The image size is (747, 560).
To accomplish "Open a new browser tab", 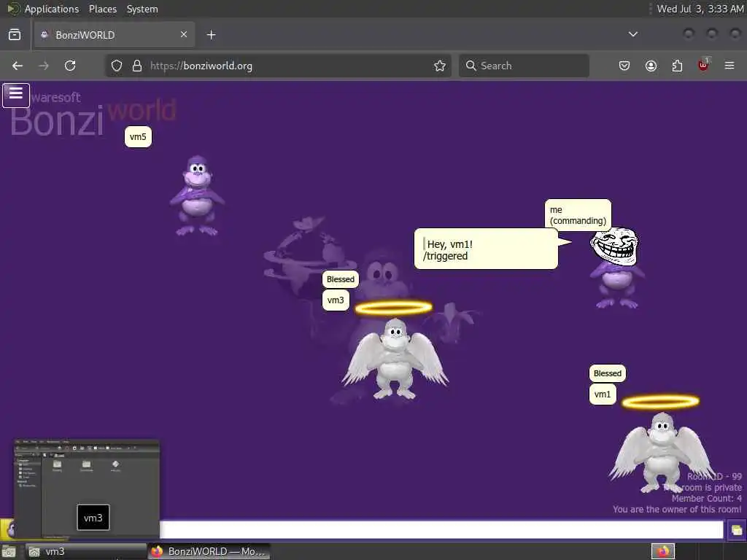I will point(211,35).
